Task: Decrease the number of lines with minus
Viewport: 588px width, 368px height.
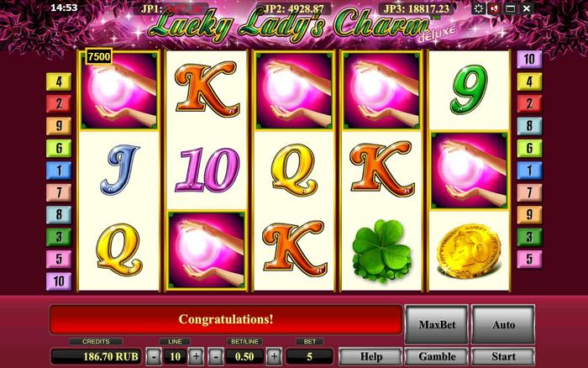Action: [x=154, y=356]
